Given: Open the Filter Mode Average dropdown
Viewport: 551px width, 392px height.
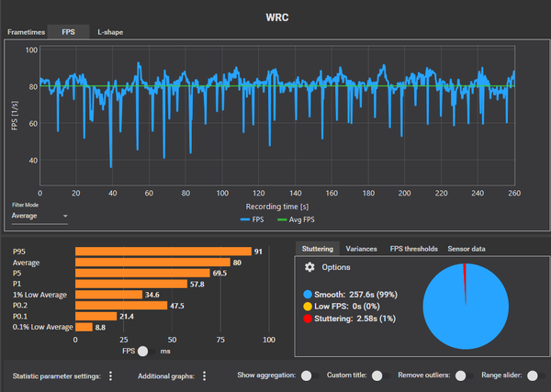Looking at the screenshot, I should (x=39, y=216).
